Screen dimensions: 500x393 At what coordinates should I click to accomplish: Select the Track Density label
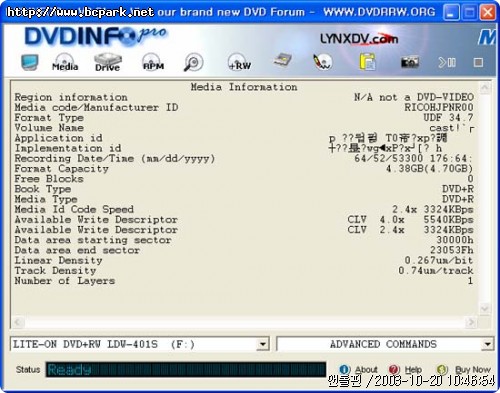(55, 270)
